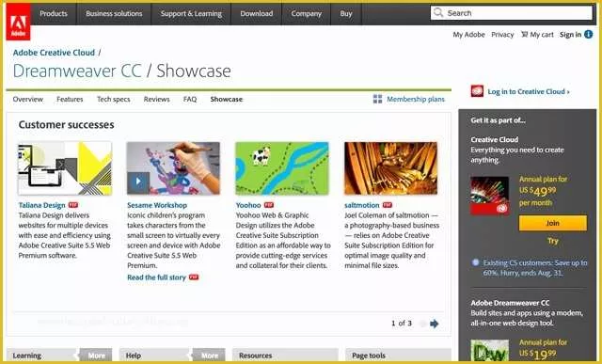Open the saltmotion organ pipes thumbnail

tap(391, 168)
